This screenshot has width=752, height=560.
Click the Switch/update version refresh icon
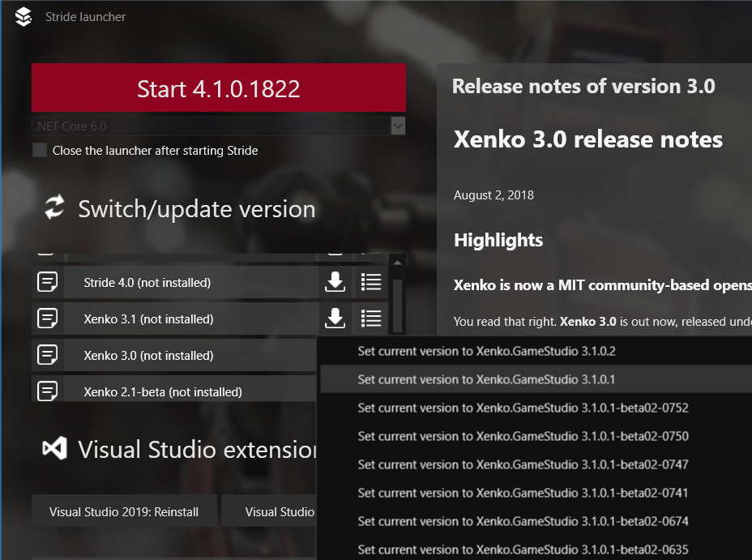tap(54, 207)
